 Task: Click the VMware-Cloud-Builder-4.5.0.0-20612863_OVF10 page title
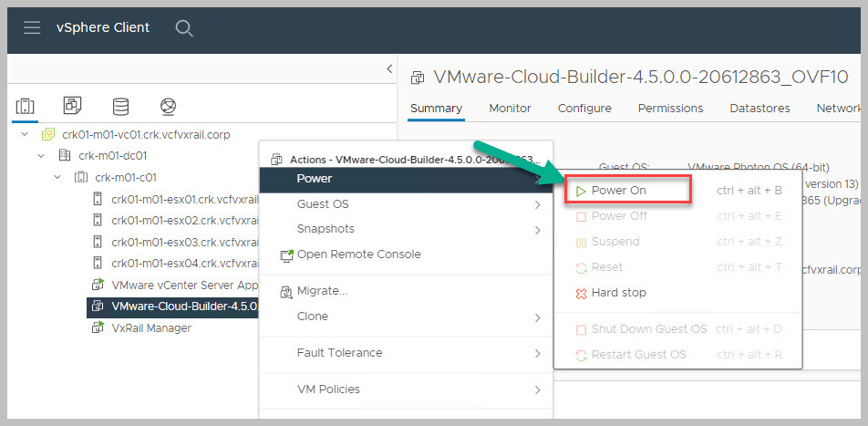click(640, 77)
